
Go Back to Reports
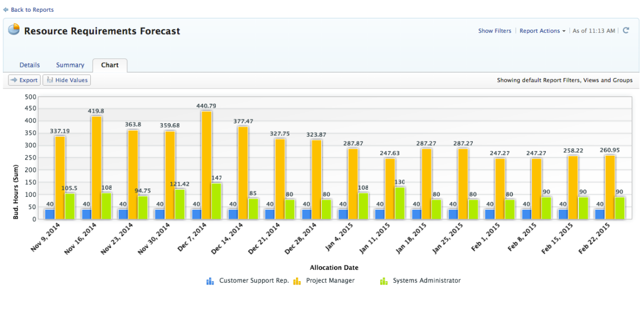32,10
